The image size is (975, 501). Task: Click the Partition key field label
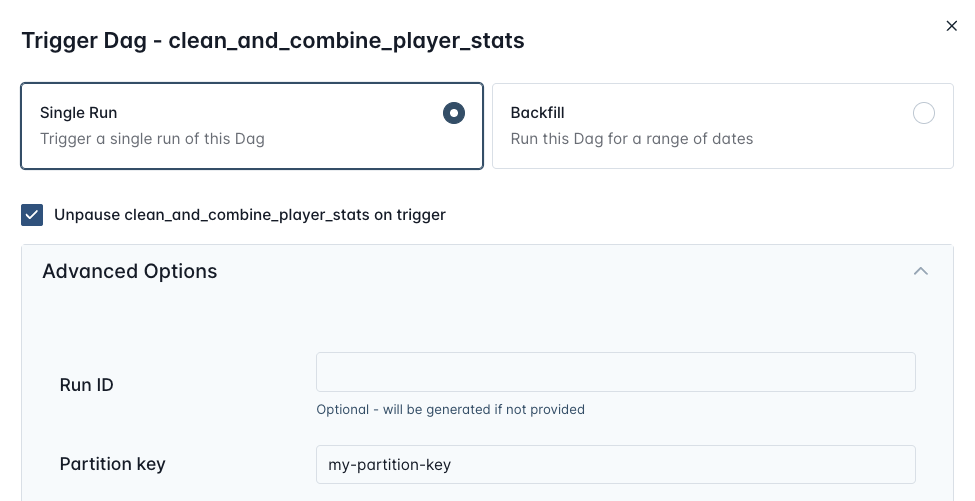(x=112, y=464)
